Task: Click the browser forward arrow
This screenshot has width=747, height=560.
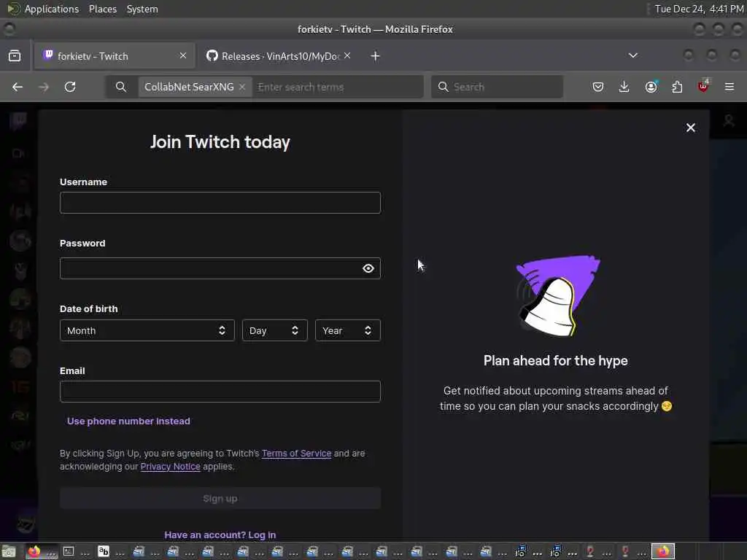Action: (x=44, y=87)
